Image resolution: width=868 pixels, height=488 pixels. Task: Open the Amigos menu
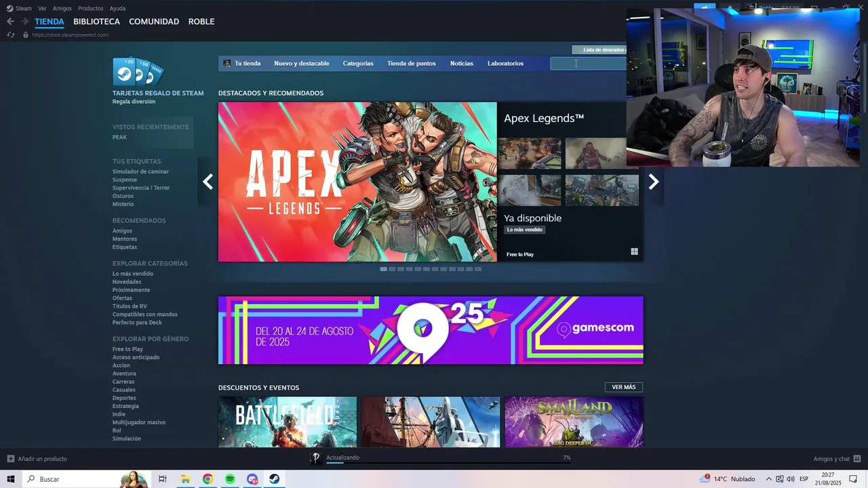pyautogui.click(x=62, y=8)
